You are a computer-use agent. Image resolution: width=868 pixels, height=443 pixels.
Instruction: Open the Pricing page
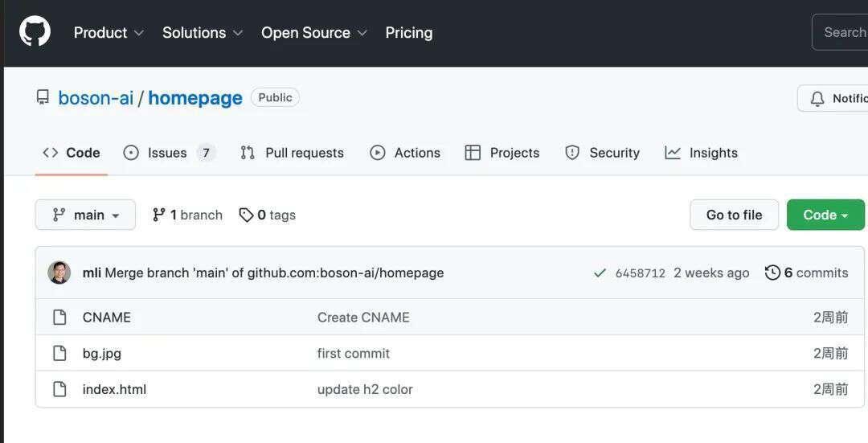coord(409,33)
